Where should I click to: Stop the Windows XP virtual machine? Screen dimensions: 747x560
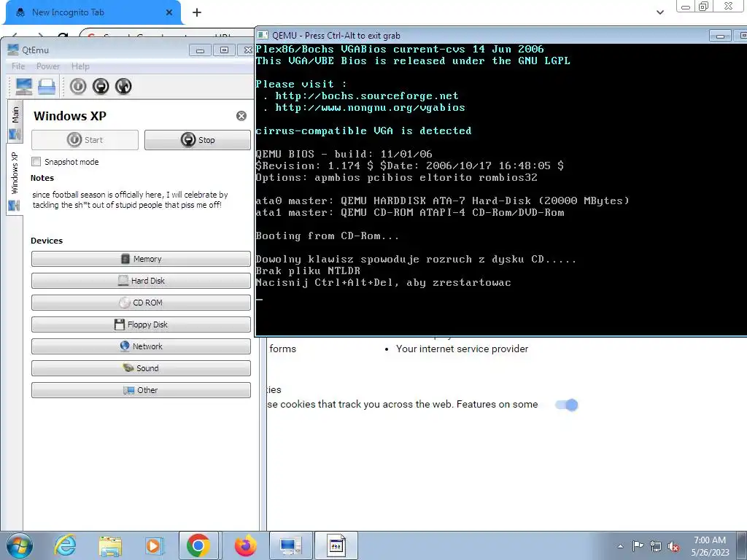pos(197,140)
